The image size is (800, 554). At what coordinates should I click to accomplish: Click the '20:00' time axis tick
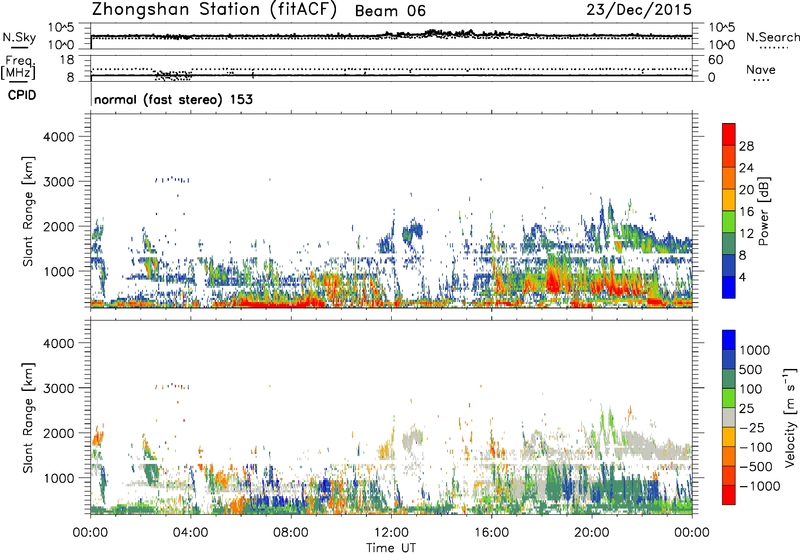pyautogui.click(x=592, y=533)
